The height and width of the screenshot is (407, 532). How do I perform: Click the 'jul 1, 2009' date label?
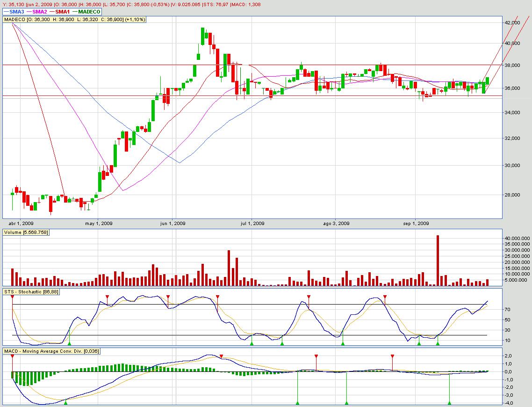pyautogui.click(x=252, y=223)
